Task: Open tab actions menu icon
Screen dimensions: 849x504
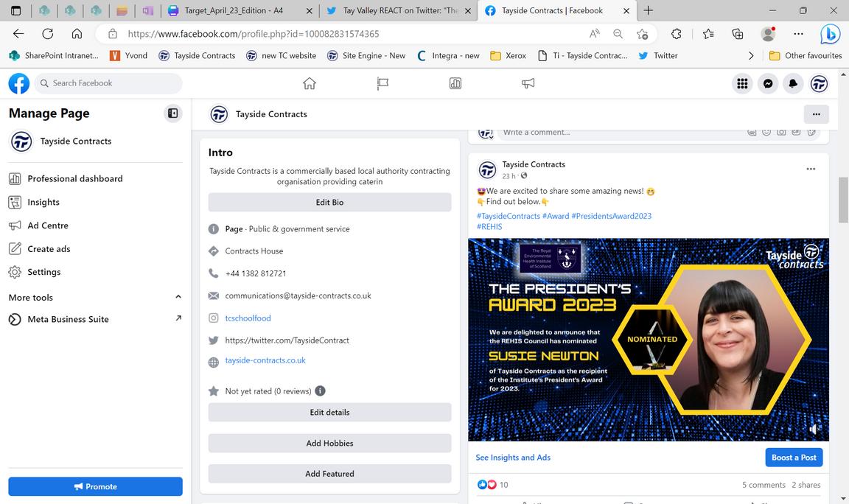Action: point(15,10)
